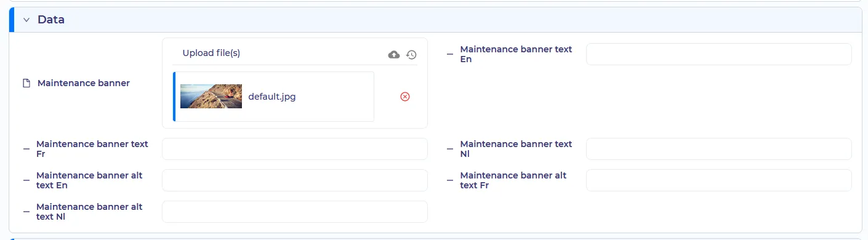Remove default.jpg with red delete icon
The width and height of the screenshot is (868, 240).
[x=405, y=97]
